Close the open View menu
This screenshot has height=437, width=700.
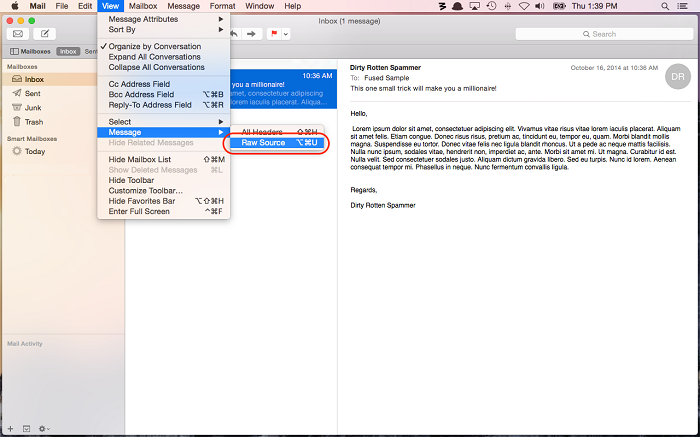pos(110,6)
